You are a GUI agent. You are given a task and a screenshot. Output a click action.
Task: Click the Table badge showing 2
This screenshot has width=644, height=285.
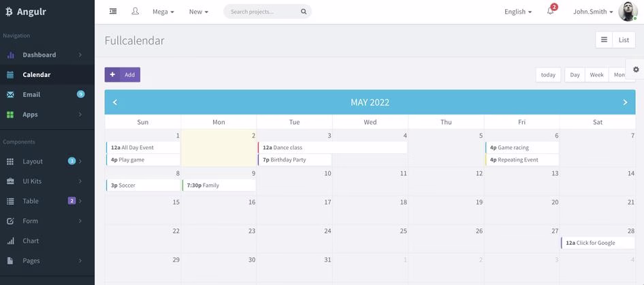pyautogui.click(x=72, y=200)
